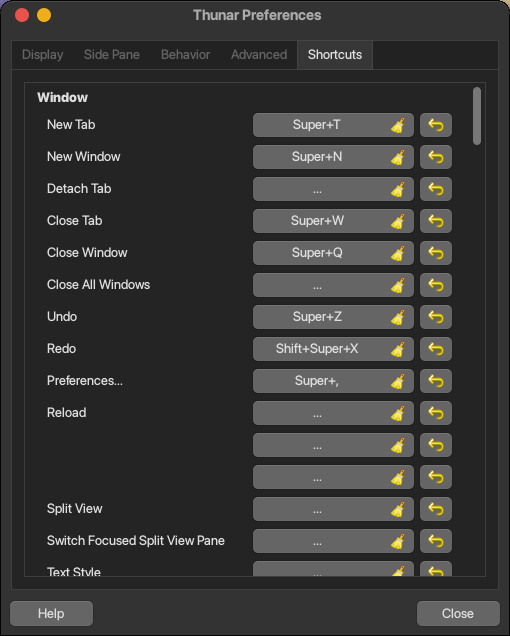Screen dimensions: 510x636
Task: Click the shortcuts list vertical scrollbar
Action: tap(477, 116)
